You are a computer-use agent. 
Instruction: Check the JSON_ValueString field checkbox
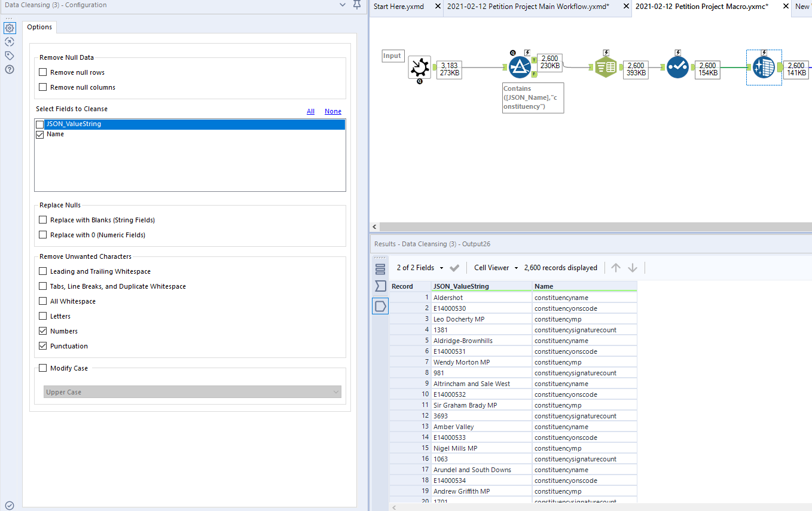pyautogui.click(x=40, y=124)
